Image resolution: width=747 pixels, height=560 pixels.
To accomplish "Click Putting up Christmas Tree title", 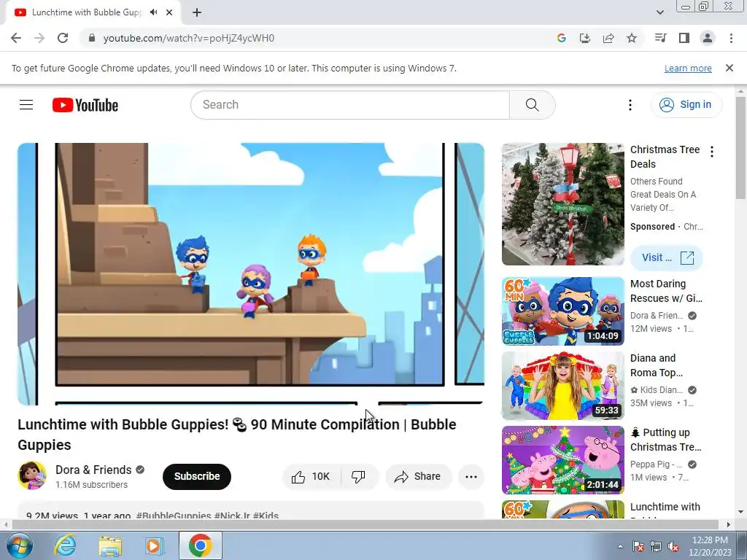I will tap(666, 440).
